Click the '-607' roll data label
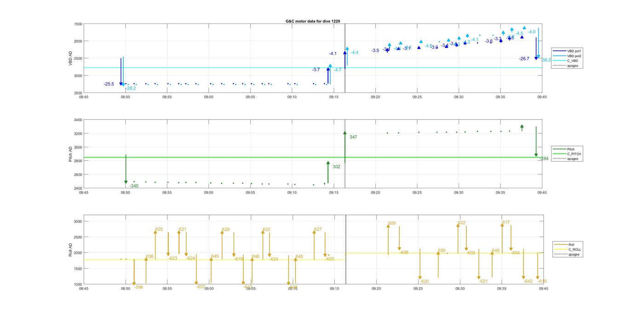 (x=201, y=287)
